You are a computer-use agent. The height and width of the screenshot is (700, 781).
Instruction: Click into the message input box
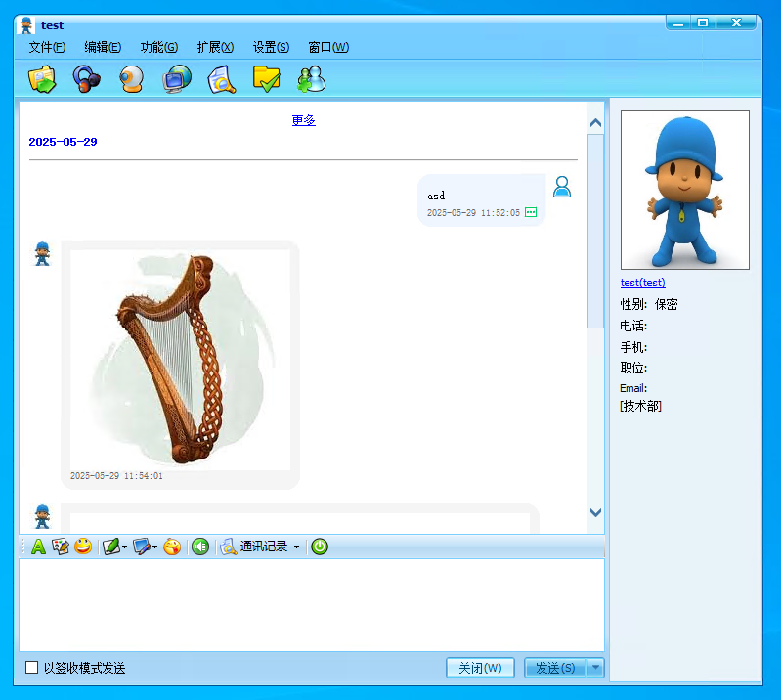click(x=311, y=604)
